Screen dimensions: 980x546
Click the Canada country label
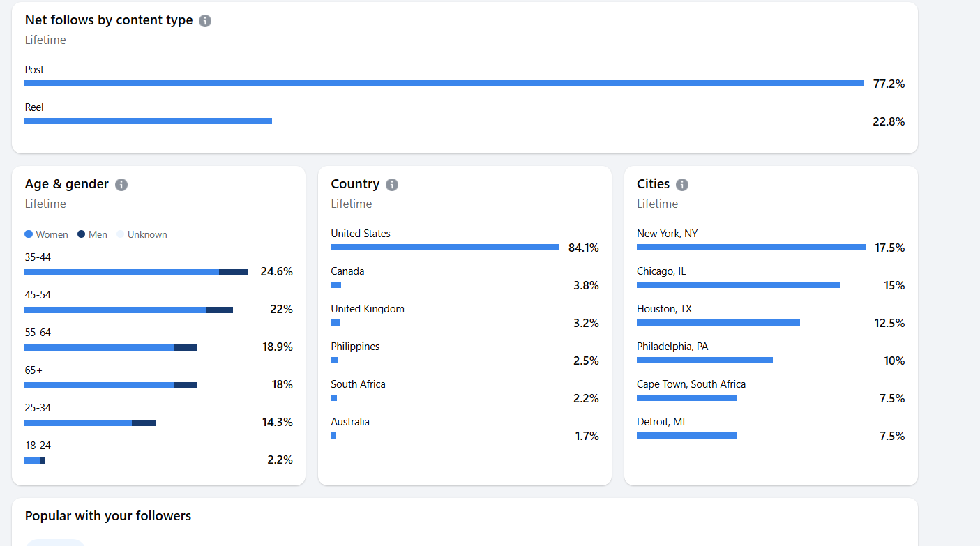347,271
